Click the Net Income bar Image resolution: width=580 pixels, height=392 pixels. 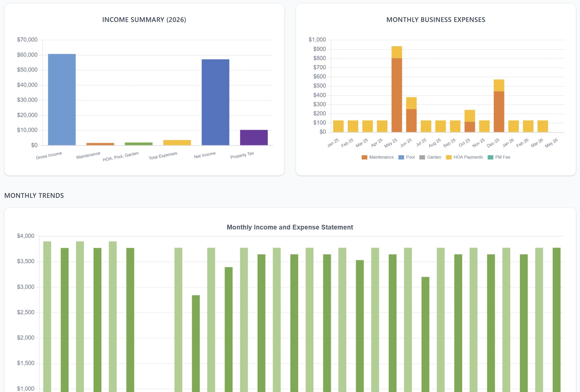coord(215,102)
